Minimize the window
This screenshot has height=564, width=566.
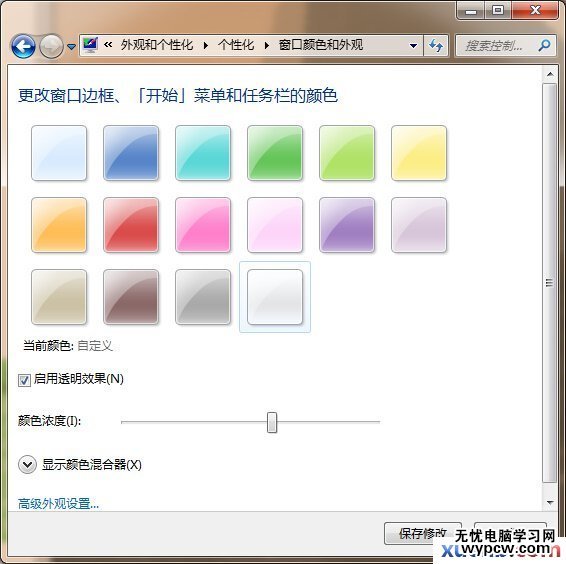(x=470, y=11)
